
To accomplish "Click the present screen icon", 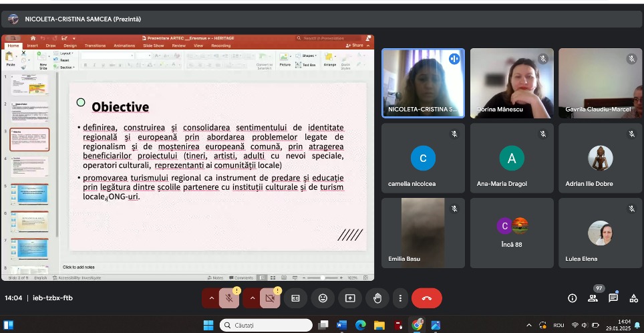I will click(350, 298).
